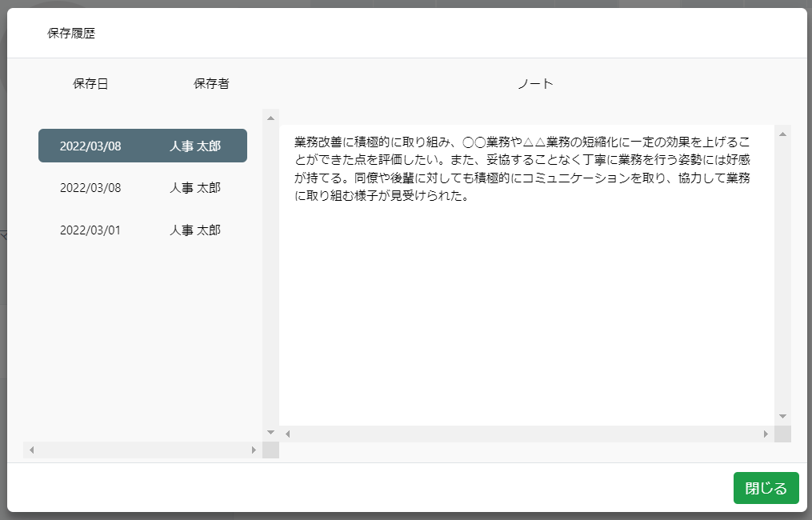Click the 閉じる button
The image size is (812, 520).
(x=766, y=488)
